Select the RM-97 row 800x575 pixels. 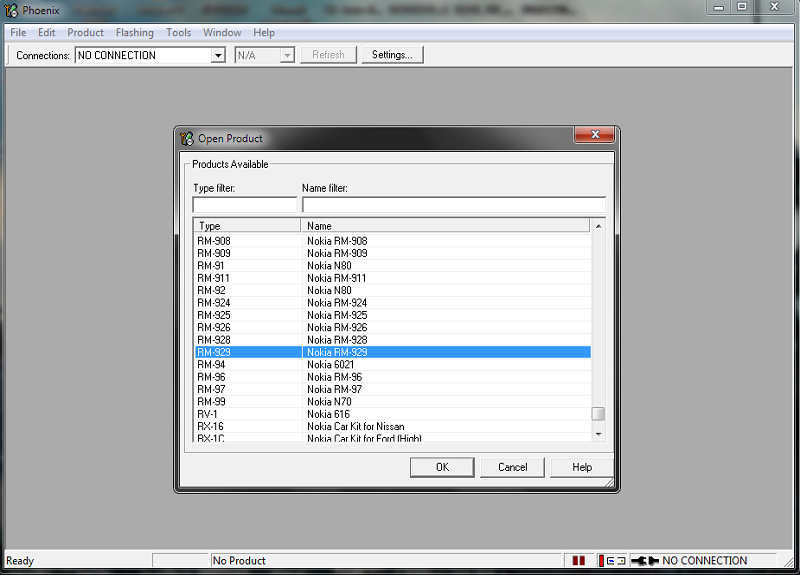click(393, 389)
